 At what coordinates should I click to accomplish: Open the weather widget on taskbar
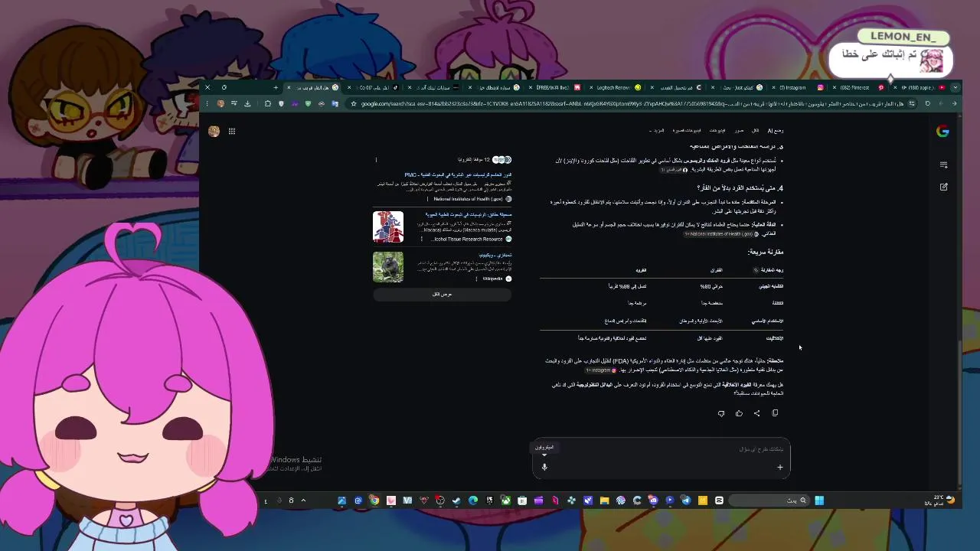tap(939, 500)
